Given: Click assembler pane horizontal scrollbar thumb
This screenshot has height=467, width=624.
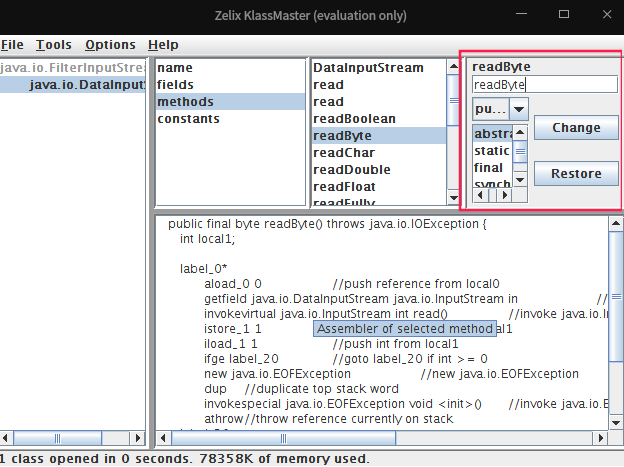Looking at the screenshot, I should pos(283,438).
